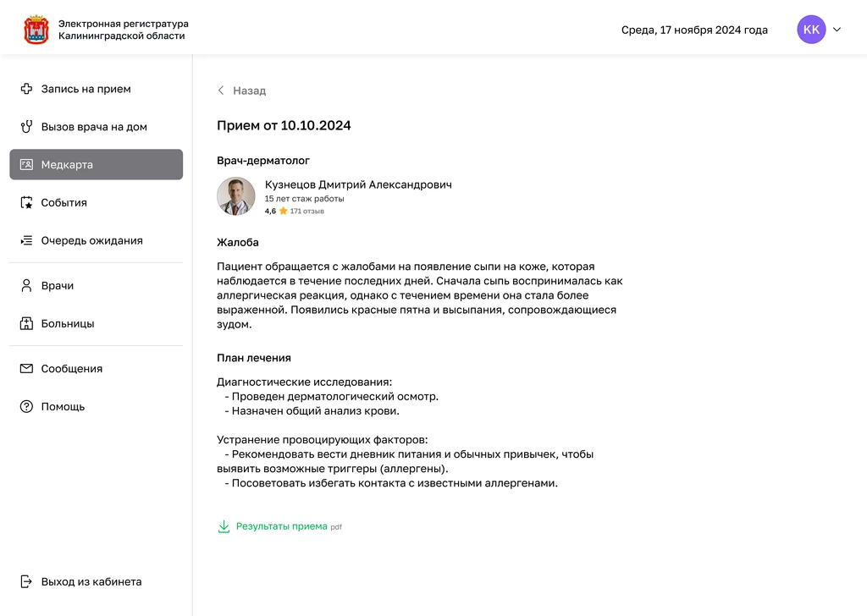867x616 pixels.
Task: Click the plus icon beside Запись на прием
Action: (26, 89)
